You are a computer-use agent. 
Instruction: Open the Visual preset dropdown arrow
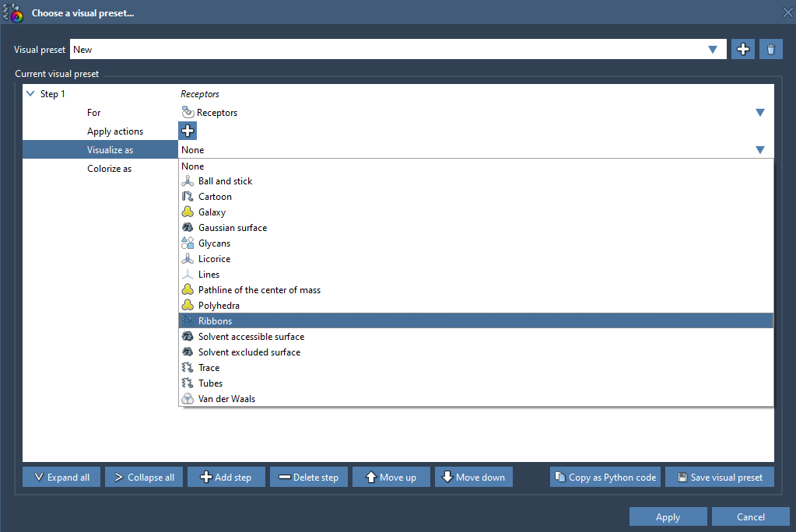[x=713, y=50]
